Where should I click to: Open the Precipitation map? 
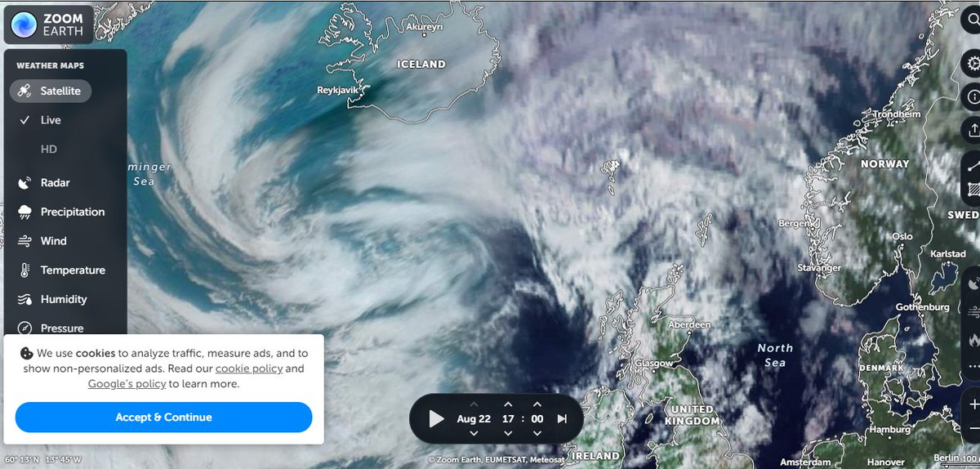pyautogui.click(x=73, y=212)
